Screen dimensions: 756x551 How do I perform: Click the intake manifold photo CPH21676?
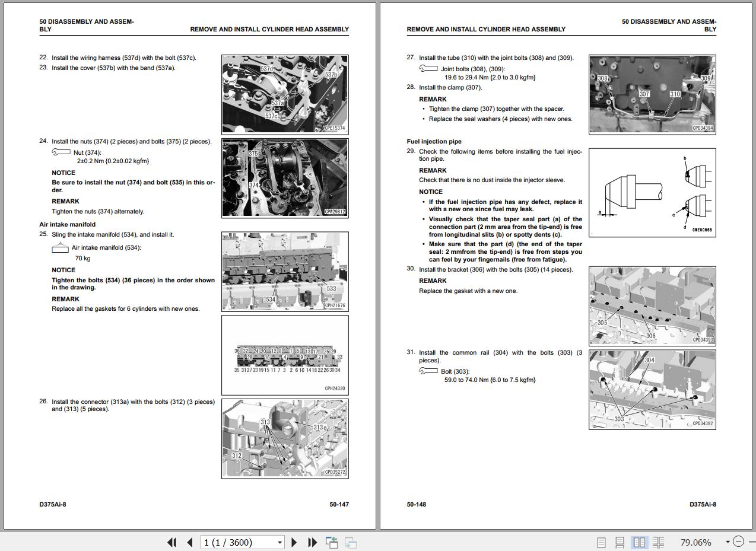pos(285,272)
